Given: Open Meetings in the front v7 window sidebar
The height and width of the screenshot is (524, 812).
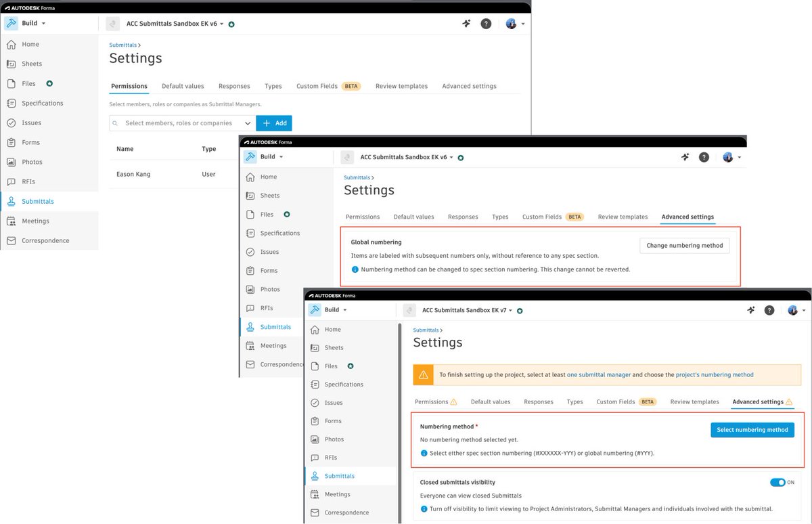Looking at the screenshot, I should point(338,494).
